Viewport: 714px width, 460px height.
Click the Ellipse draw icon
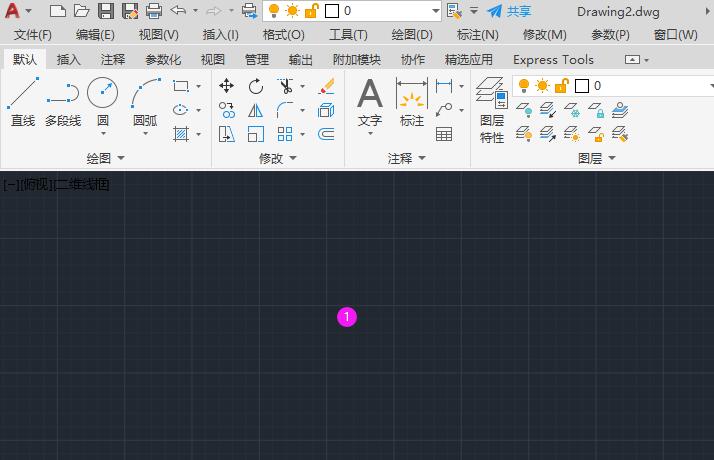point(181,110)
